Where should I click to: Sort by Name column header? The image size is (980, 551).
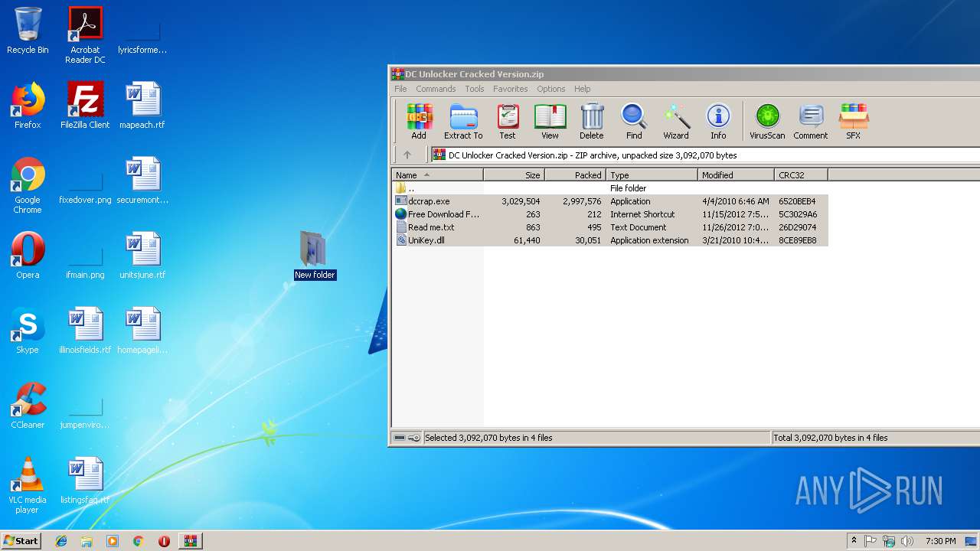point(437,174)
